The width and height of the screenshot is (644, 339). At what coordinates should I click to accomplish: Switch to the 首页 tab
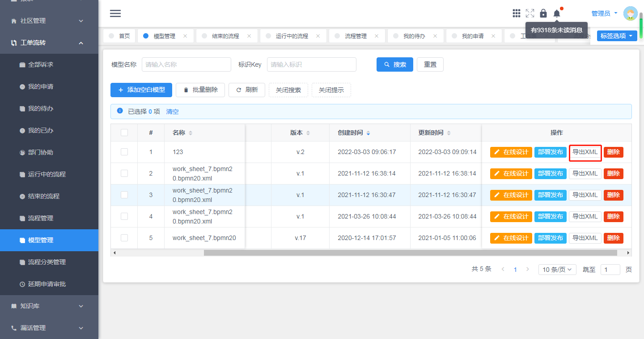119,36
